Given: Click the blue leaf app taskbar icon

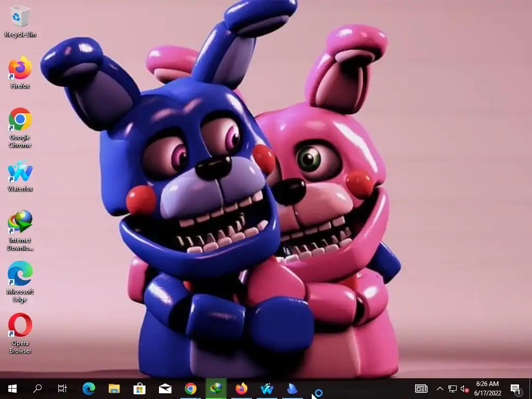Looking at the screenshot, I should click(292, 389).
